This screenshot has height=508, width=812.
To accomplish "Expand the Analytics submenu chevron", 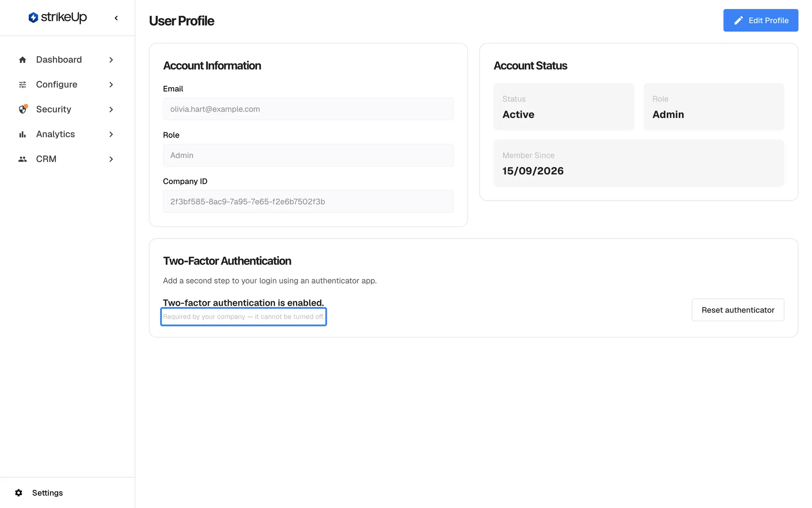I will point(111,134).
